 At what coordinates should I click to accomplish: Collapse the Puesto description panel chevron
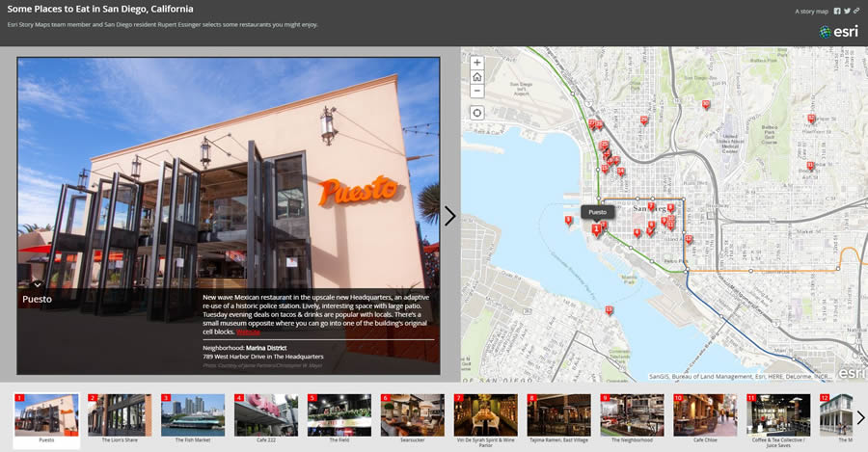click(37, 285)
